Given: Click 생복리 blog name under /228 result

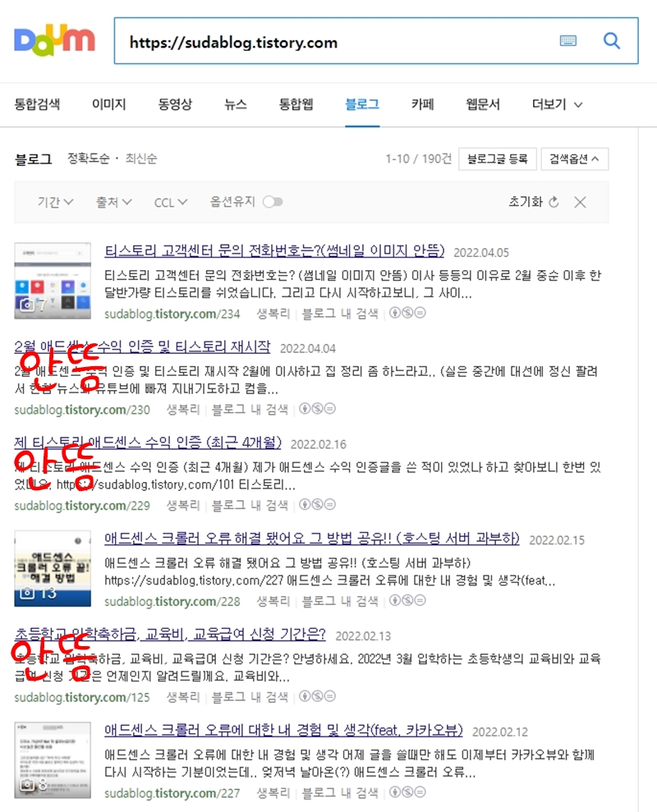Looking at the screenshot, I should pos(273,601).
